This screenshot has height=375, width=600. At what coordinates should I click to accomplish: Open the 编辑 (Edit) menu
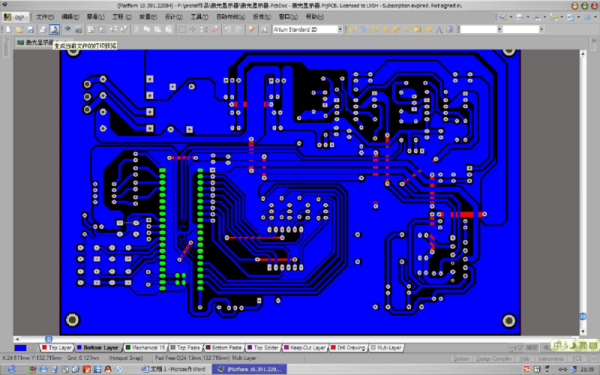(x=70, y=17)
